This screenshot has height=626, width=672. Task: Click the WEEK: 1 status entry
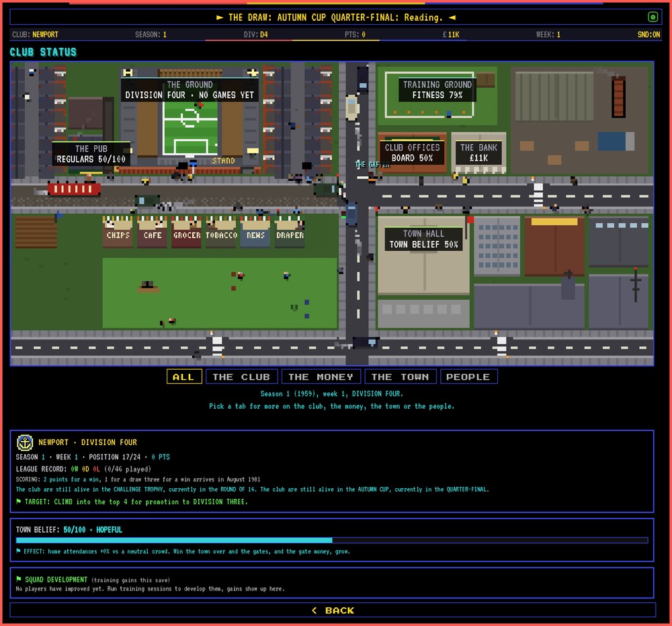point(548,35)
